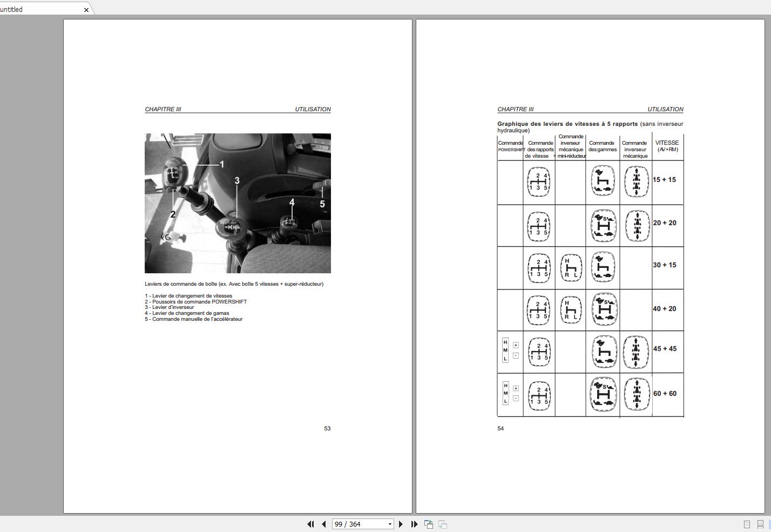Image resolution: width=771 pixels, height=532 pixels.
Task: Click the greyed-out next view icon
Action: point(442,524)
